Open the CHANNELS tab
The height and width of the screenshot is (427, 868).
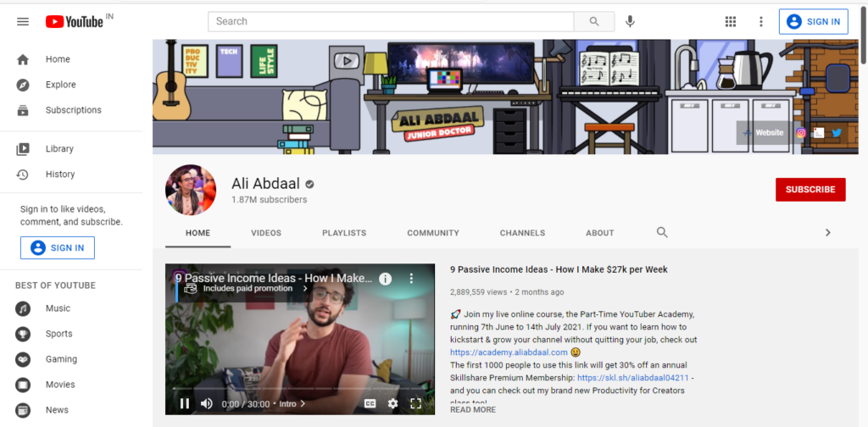click(x=522, y=233)
